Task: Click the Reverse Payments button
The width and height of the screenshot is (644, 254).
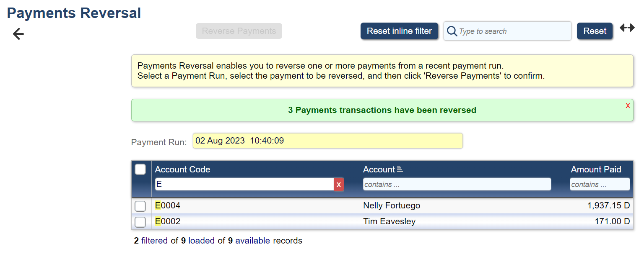Action: coord(239,31)
